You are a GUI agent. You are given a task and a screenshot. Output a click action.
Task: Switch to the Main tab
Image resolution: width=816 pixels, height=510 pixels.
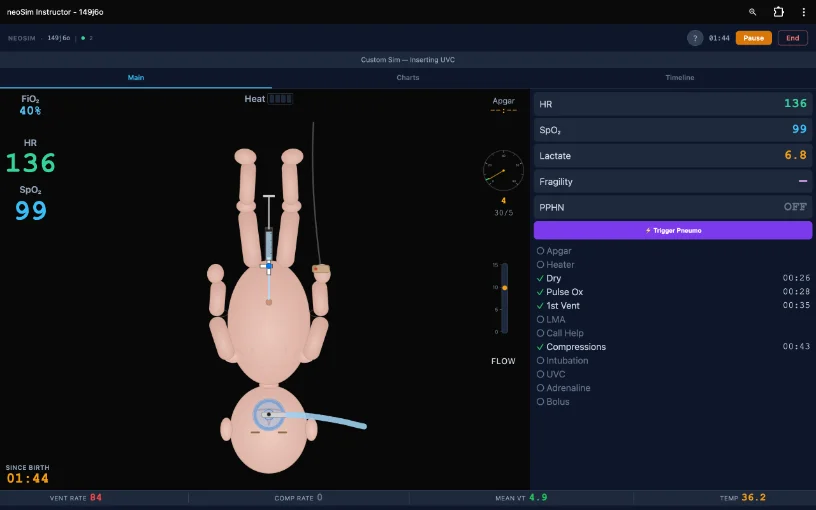click(x=136, y=78)
